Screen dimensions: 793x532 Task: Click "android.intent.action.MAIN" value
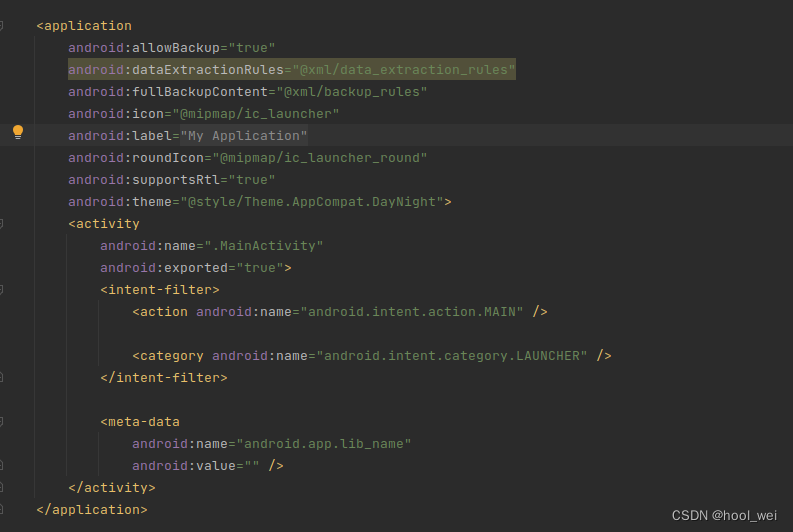point(412,312)
